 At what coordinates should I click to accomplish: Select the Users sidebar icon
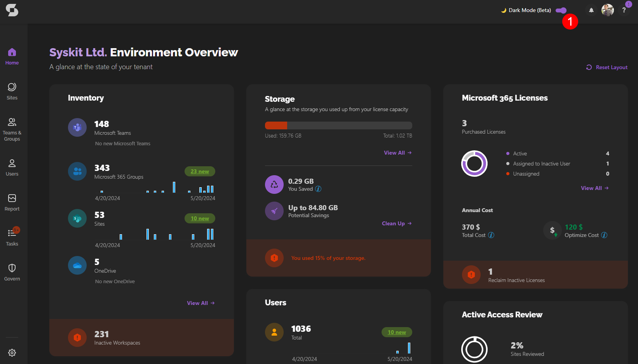coord(12,166)
